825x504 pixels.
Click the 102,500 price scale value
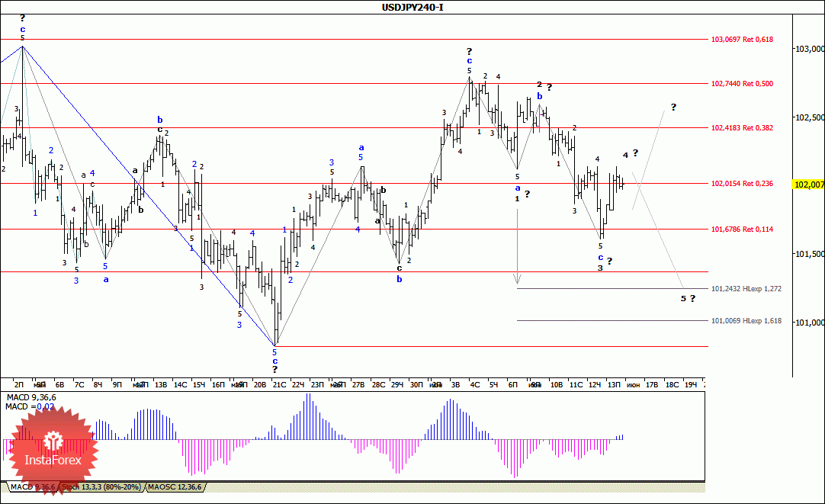pyautogui.click(x=809, y=117)
